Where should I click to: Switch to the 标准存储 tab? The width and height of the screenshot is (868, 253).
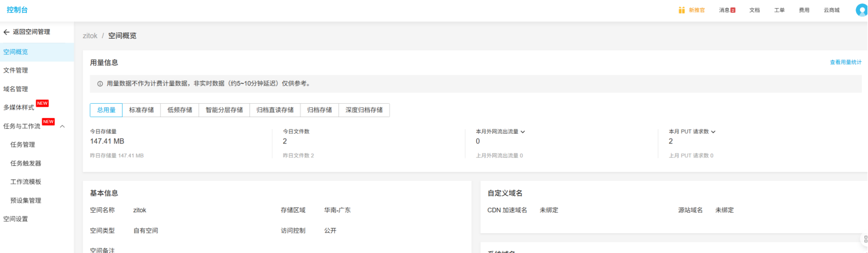pos(142,110)
